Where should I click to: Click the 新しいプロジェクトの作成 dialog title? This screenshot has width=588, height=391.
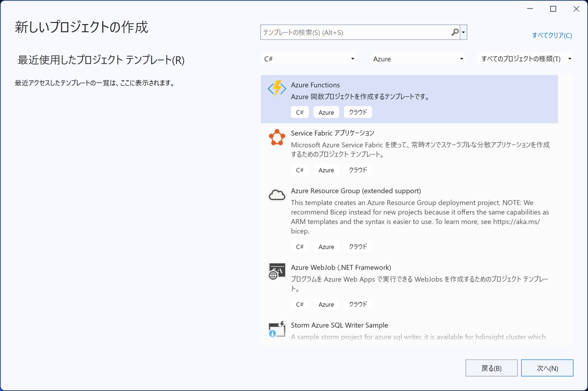coord(81,27)
